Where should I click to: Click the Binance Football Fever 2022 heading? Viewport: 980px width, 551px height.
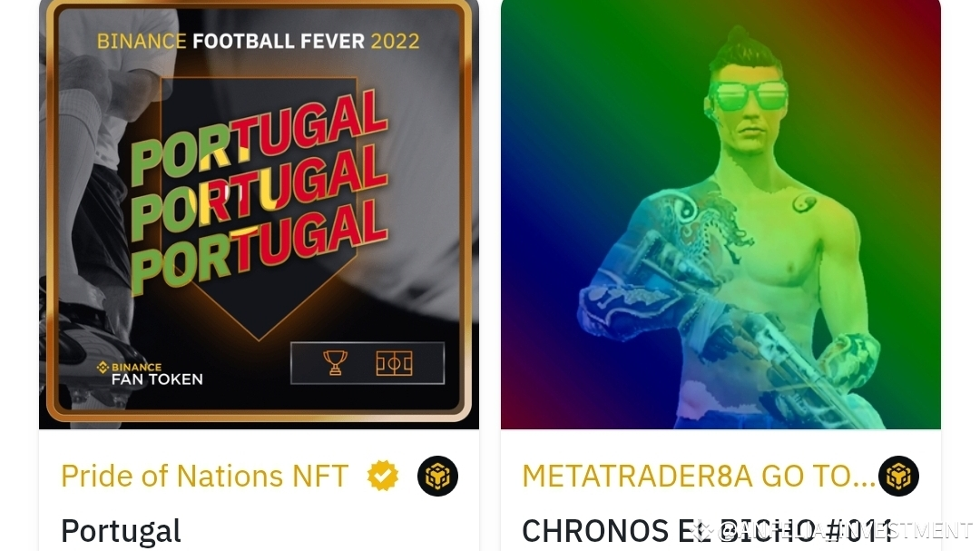[x=258, y=41]
